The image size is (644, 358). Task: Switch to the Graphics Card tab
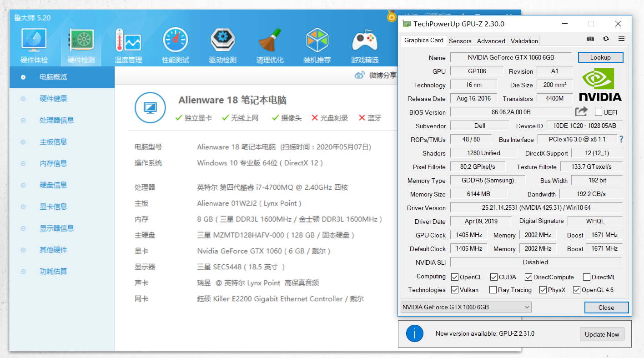424,40
